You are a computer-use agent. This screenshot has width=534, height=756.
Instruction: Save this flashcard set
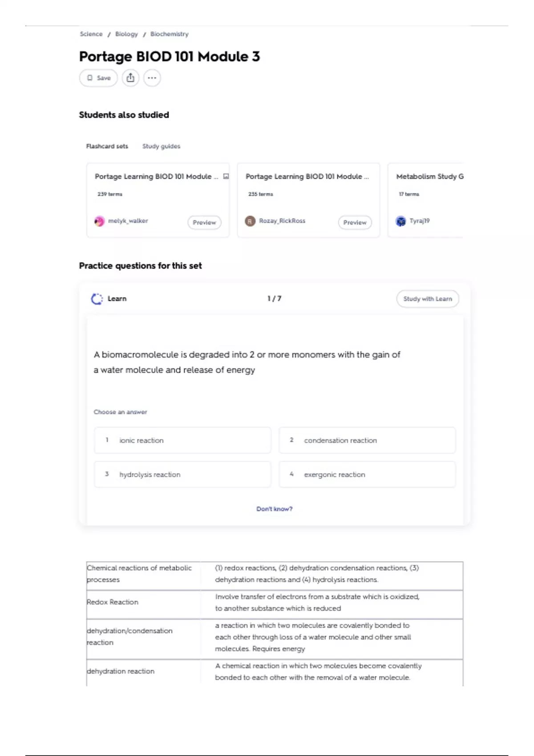98,78
